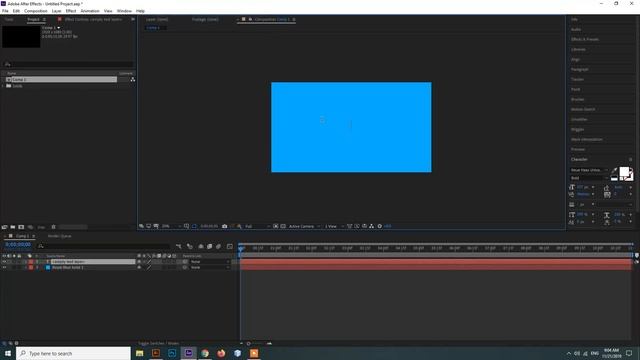Open flowchart view icon next to Comp 1
This screenshot has width=640, height=360.
(x=133, y=80)
